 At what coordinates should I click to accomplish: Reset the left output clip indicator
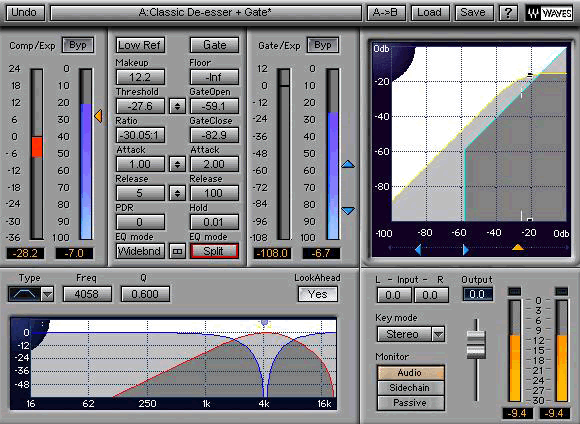[x=515, y=291]
